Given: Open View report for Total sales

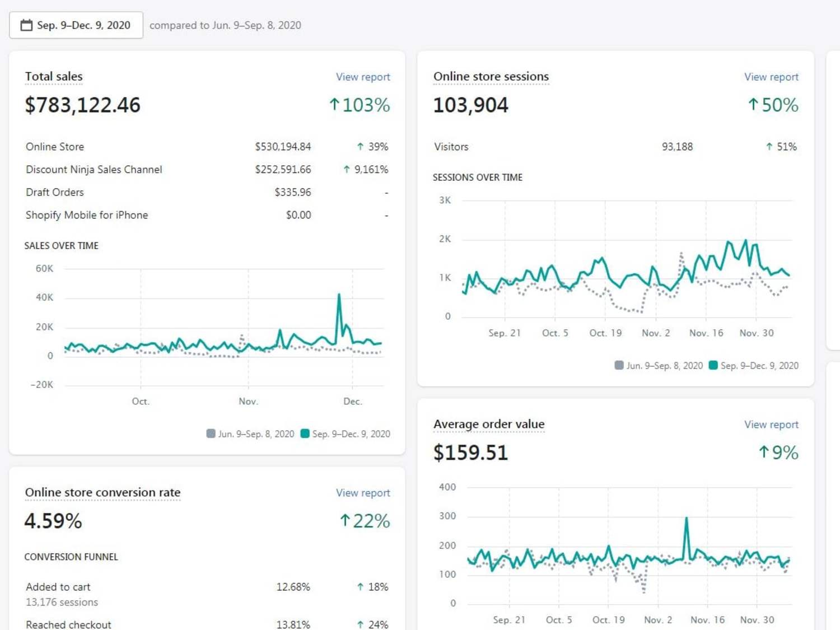Looking at the screenshot, I should tap(363, 77).
